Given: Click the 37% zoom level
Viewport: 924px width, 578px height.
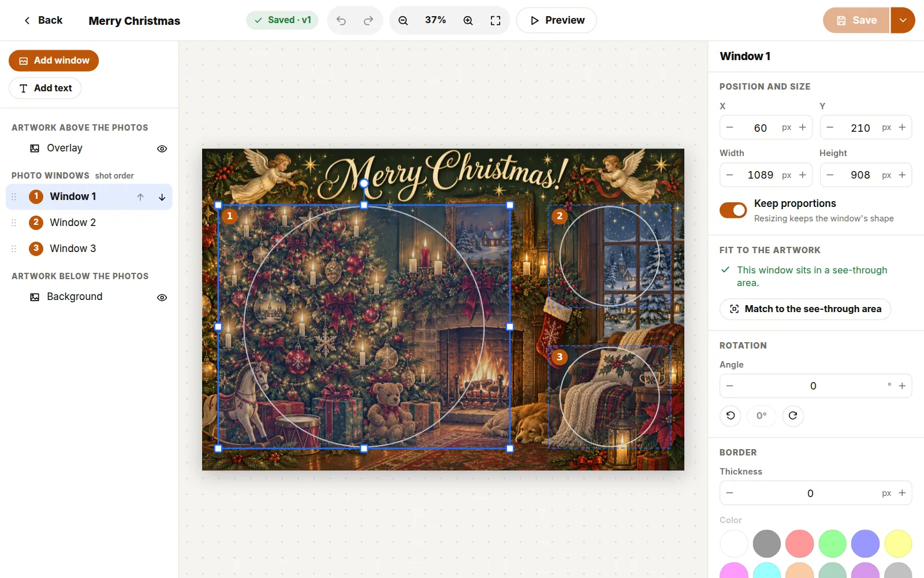Looking at the screenshot, I should click(x=435, y=20).
